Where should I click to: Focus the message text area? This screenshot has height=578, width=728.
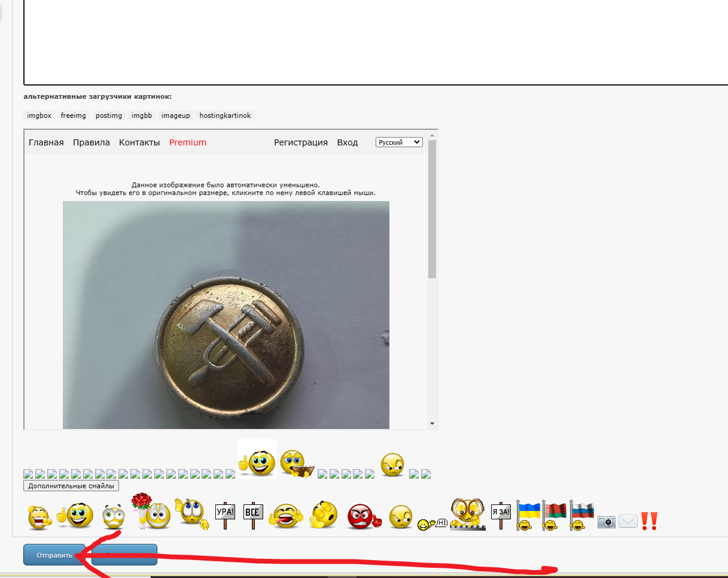point(376,42)
